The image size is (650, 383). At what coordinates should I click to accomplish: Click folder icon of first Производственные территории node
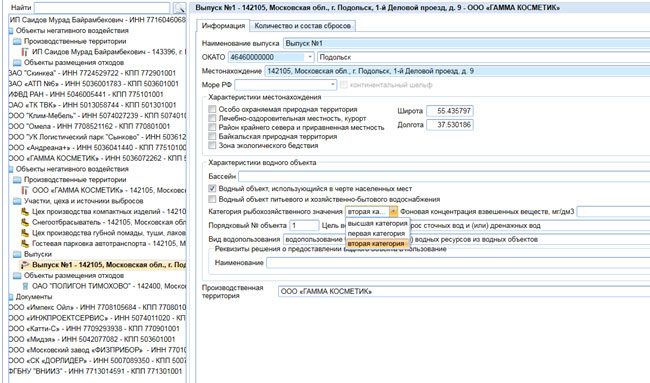click(x=17, y=41)
